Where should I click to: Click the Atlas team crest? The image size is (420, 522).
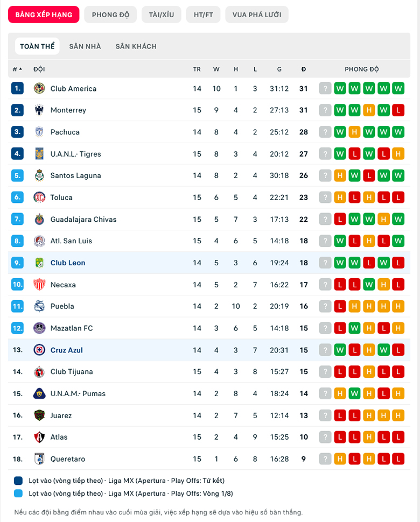click(x=39, y=437)
